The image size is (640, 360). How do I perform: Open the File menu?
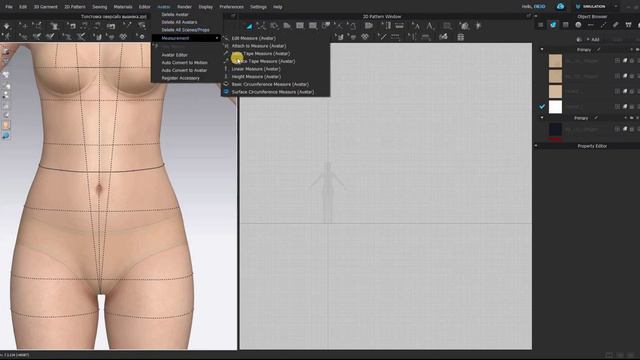(x=9, y=7)
